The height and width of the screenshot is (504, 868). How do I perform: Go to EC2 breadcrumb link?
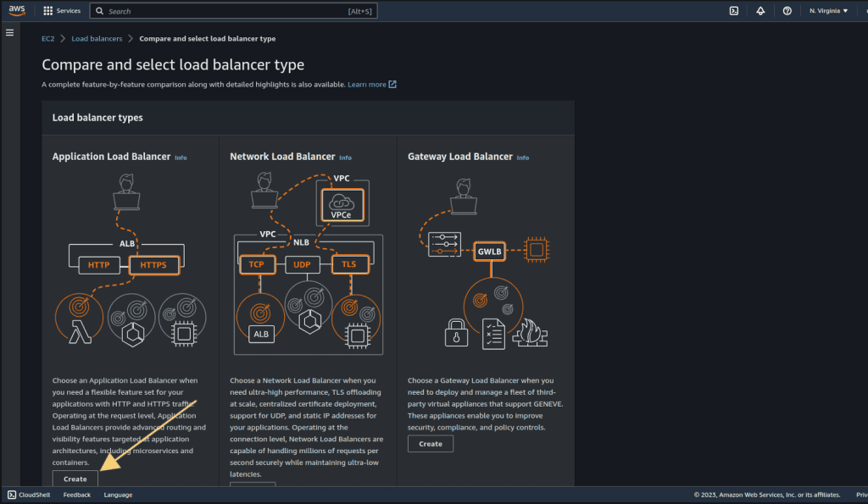(x=47, y=39)
